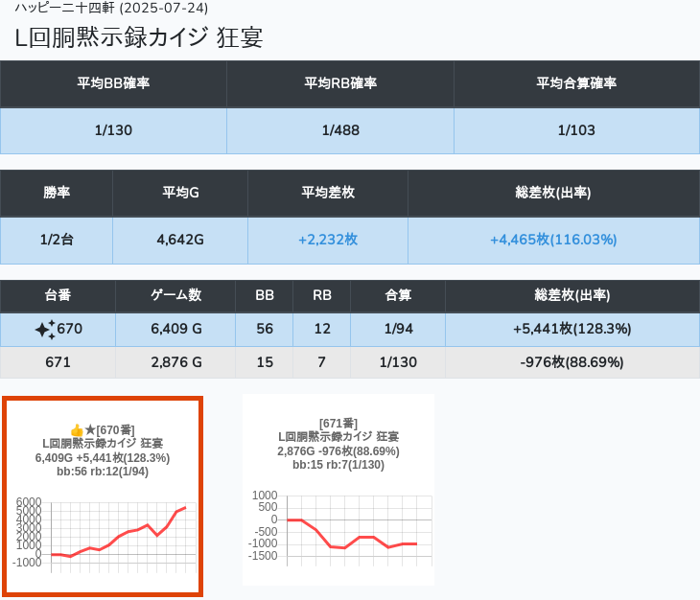Viewport: 700px width, 600px height.
Task: Click the +2,232枚 average difference value
Action: pyautogui.click(x=328, y=240)
